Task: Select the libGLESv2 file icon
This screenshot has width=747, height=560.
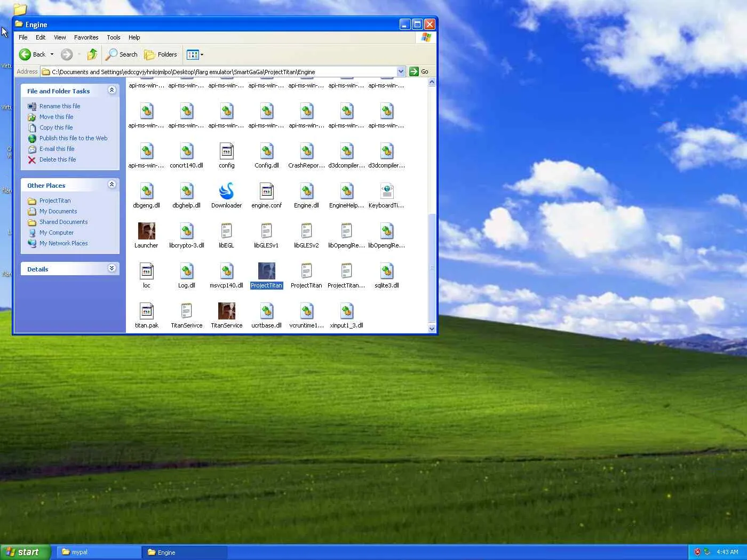Action: point(306,231)
